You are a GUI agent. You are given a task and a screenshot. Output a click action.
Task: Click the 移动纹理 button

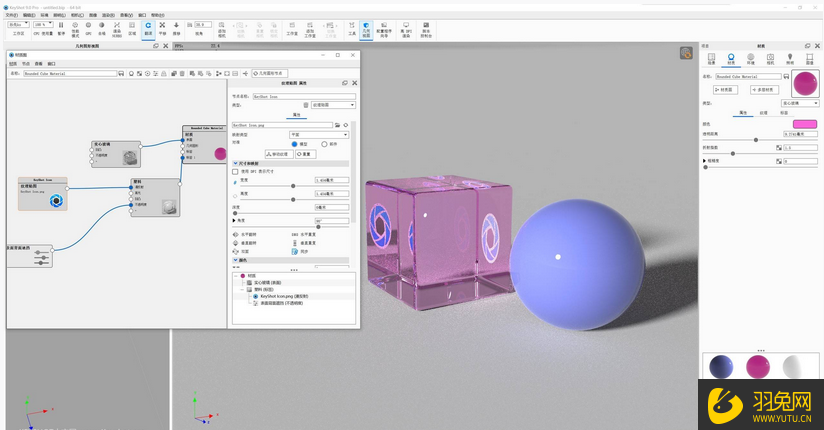coord(279,154)
